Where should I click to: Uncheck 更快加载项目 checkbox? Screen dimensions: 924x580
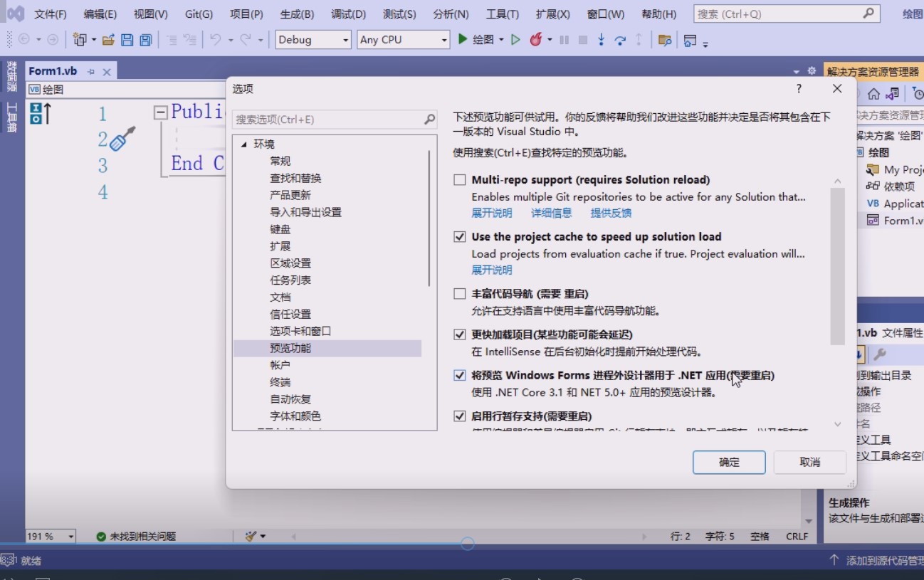[460, 334]
